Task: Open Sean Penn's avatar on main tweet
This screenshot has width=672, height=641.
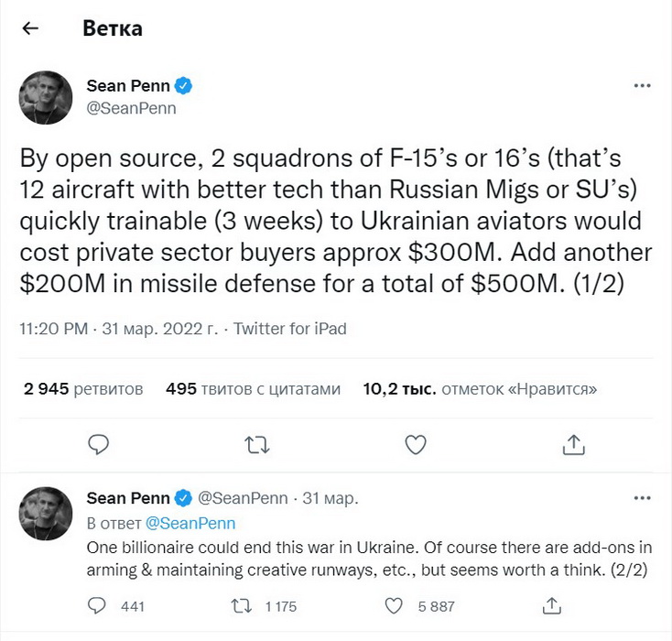Action: click(45, 97)
